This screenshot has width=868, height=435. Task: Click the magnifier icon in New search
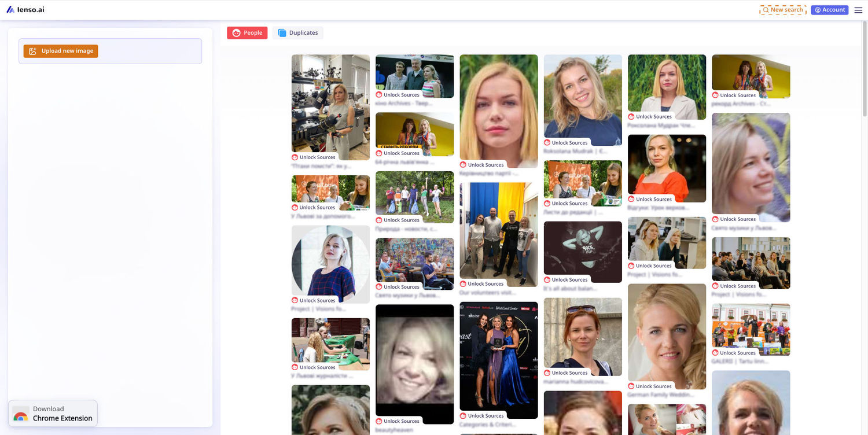click(766, 10)
